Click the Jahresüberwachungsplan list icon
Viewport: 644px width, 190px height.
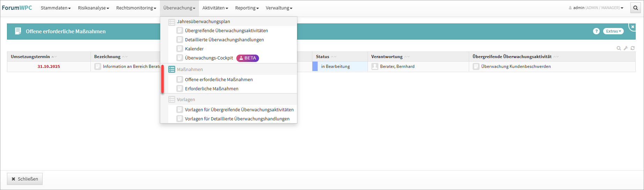[171, 22]
